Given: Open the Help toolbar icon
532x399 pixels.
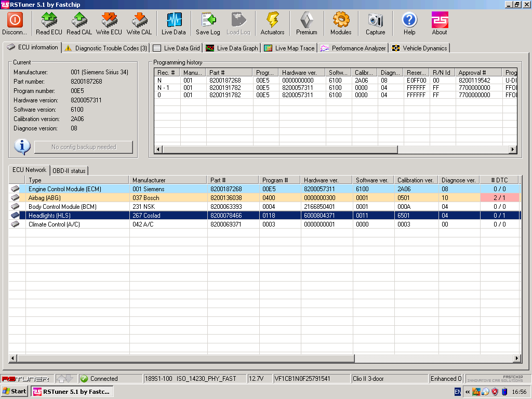Looking at the screenshot, I should (409, 21).
